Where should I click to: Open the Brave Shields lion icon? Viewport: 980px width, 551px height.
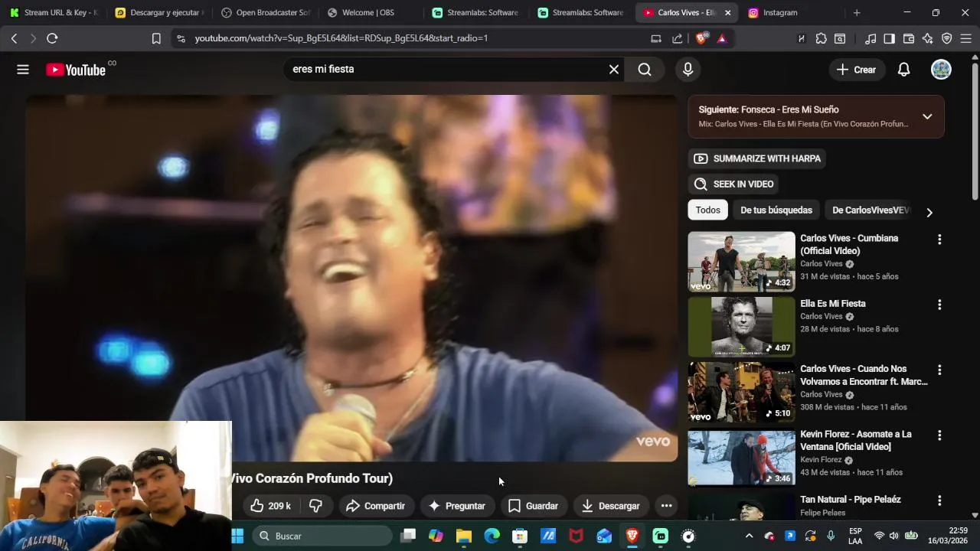[701, 38]
